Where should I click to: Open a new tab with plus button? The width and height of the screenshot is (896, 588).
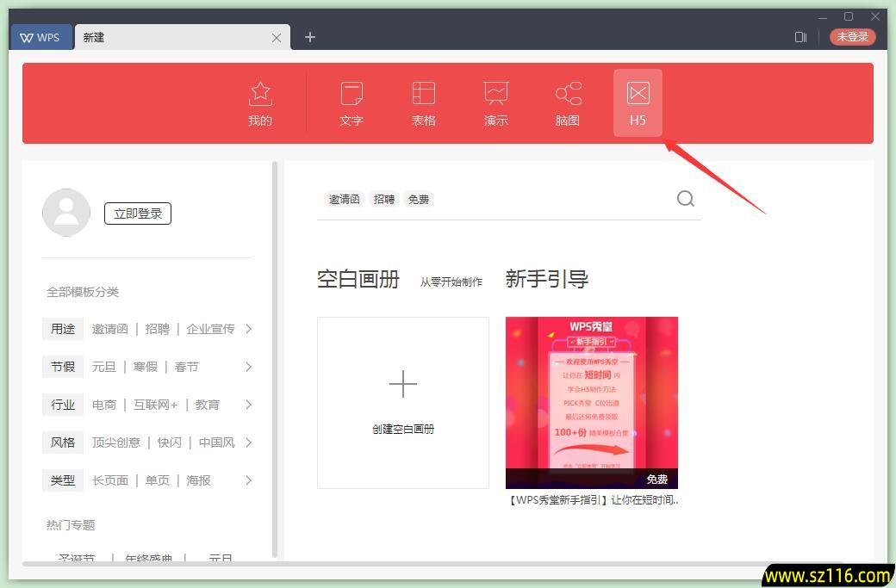(309, 37)
